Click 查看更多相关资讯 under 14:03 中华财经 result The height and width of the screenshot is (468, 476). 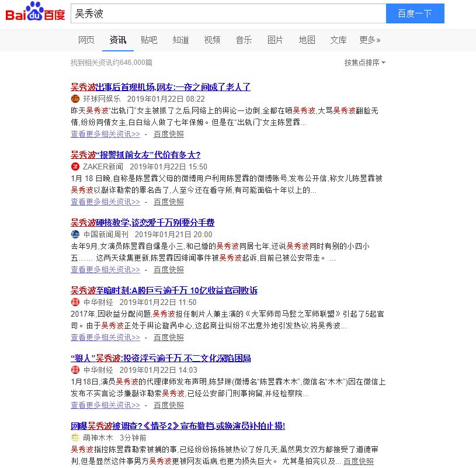pyautogui.click(x=105, y=405)
